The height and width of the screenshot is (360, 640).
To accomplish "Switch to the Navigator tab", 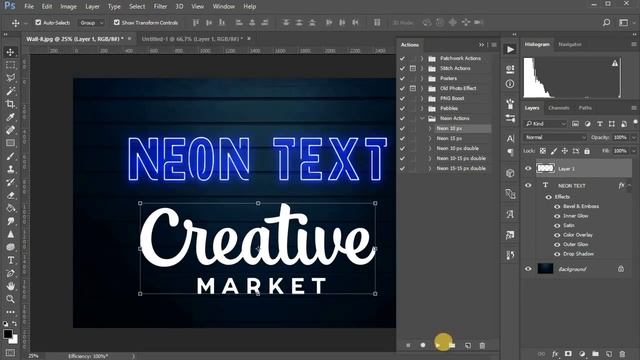I will [x=569, y=44].
